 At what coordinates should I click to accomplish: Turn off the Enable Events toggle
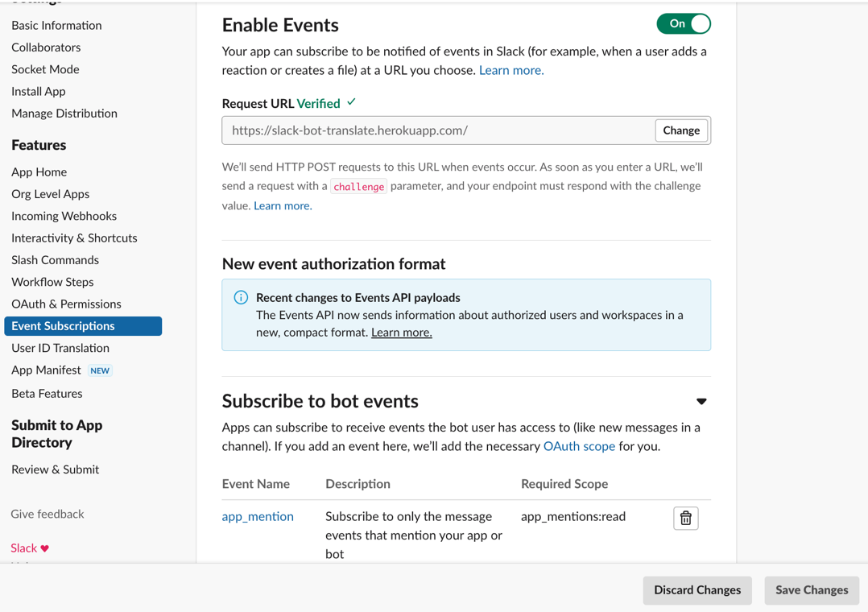pyautogui.click(x=684, y=24)
